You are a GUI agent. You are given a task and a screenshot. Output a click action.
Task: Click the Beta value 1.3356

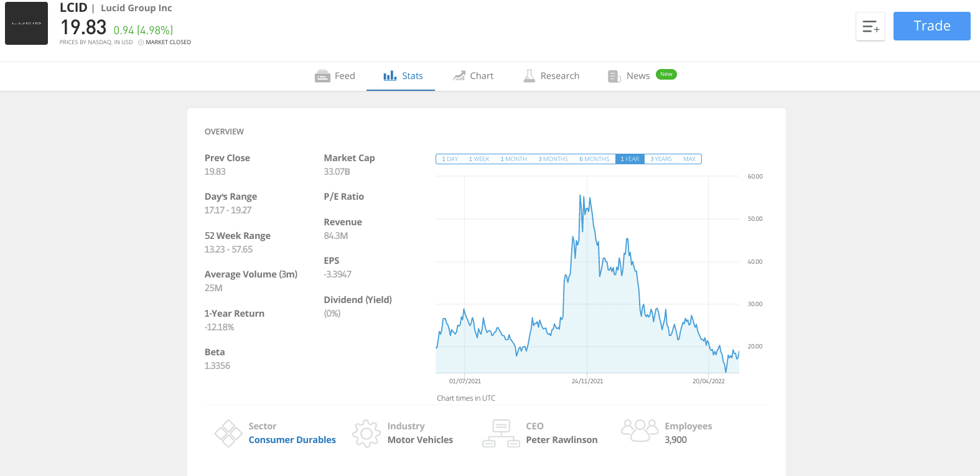[x=217, y=366]
